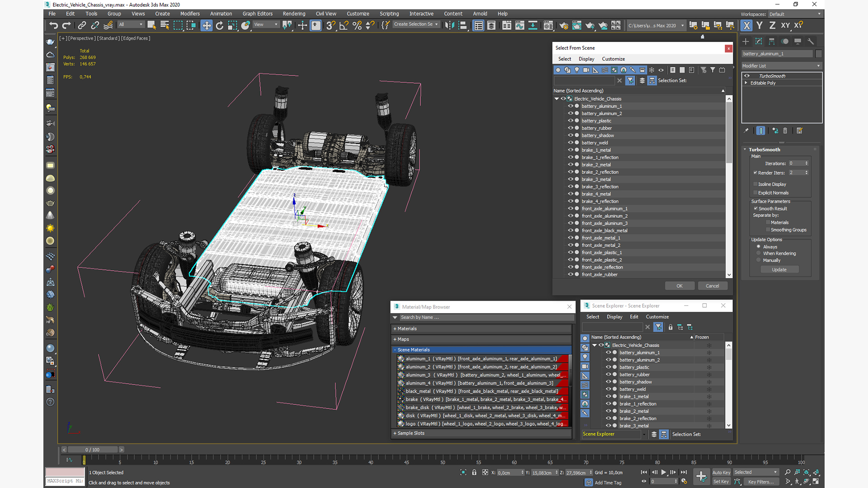Open the selection filter All dropdown

point(131,24)
